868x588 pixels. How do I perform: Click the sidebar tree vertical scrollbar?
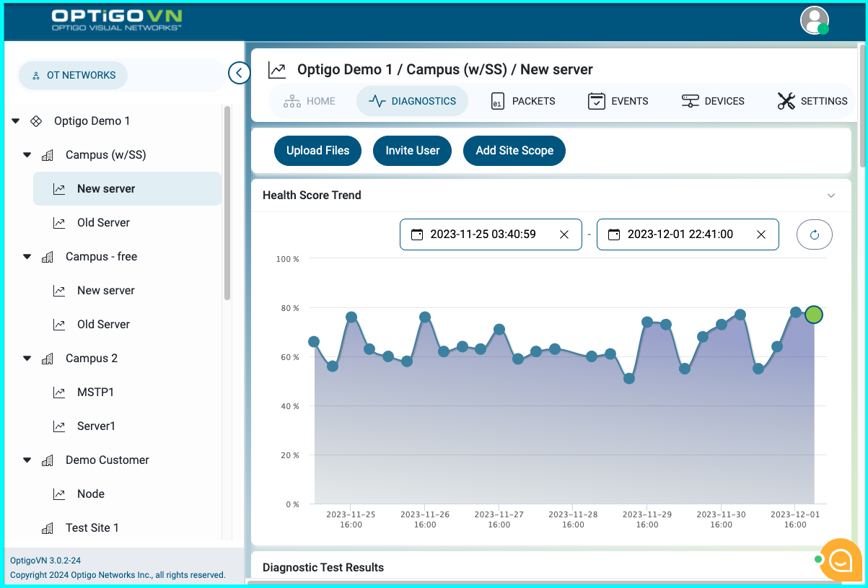(227, 203)
